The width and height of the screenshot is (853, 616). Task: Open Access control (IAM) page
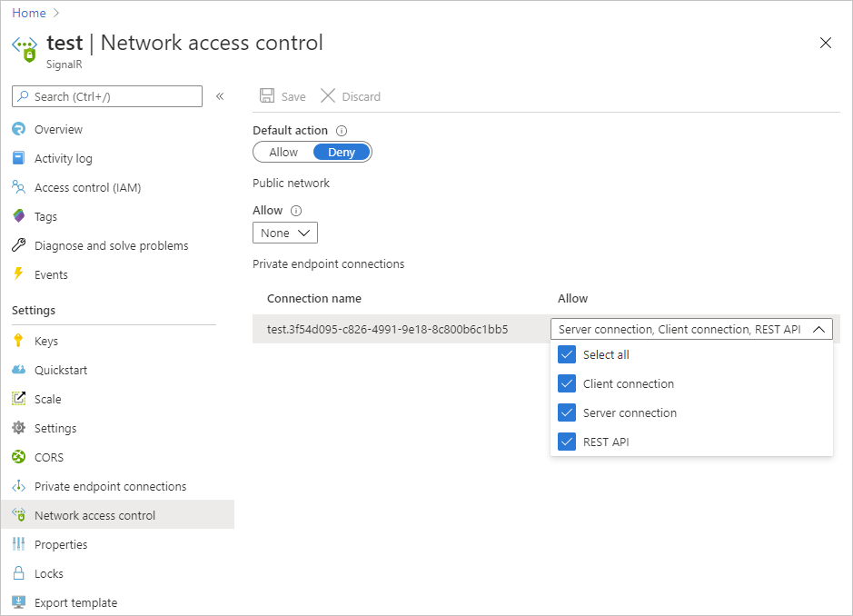(87, 187)
